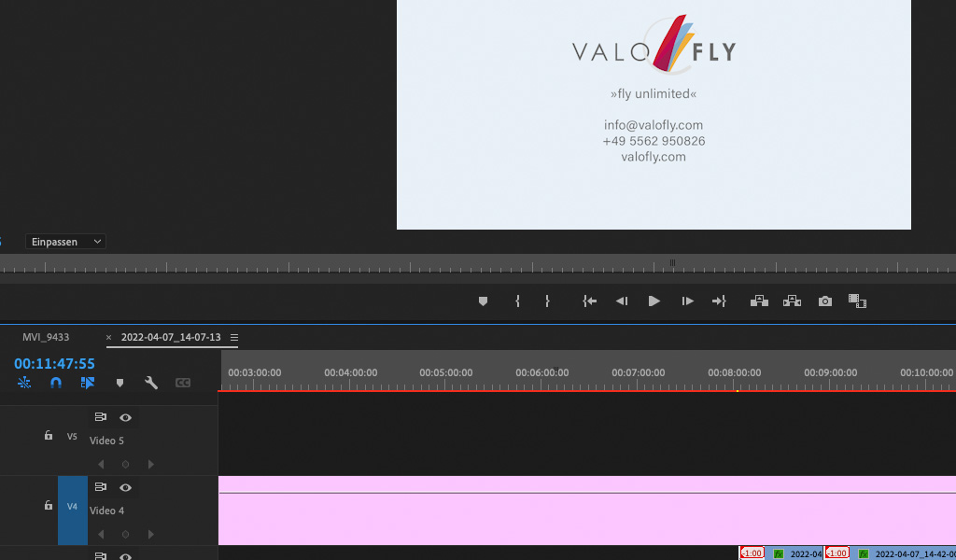Viewport: 956px width, 560px height.
Task: Add a marker to the timeline
Action: 119,383
